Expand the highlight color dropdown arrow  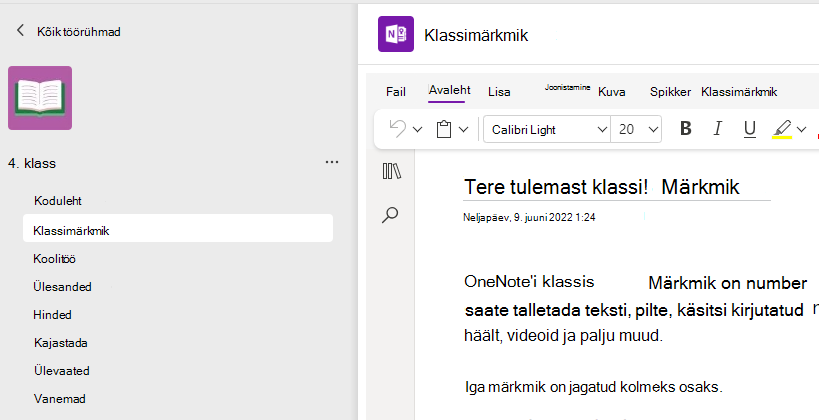click(x=801, y=129)
